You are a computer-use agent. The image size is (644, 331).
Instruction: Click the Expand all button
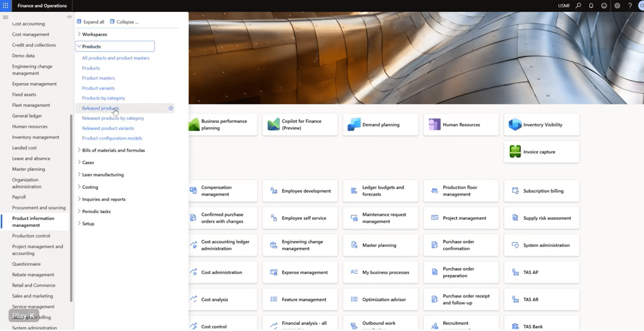click(x=91, y=22)
